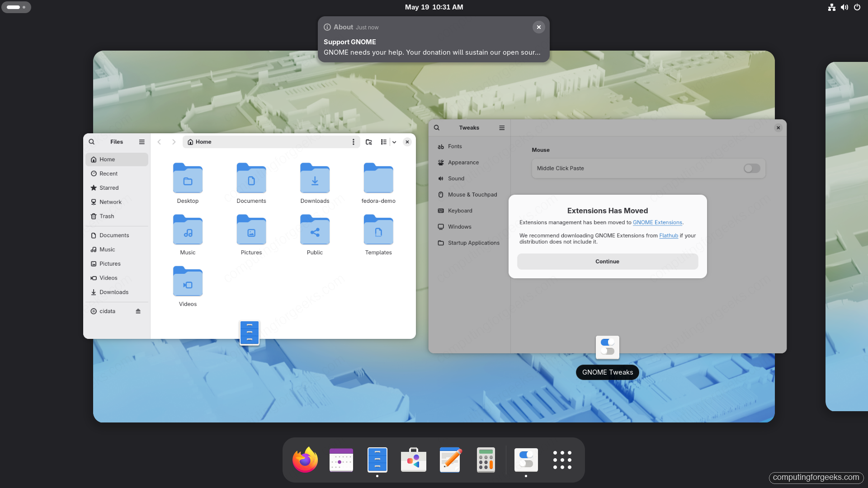Open Trash in Files sidebar

coord(117,216)
